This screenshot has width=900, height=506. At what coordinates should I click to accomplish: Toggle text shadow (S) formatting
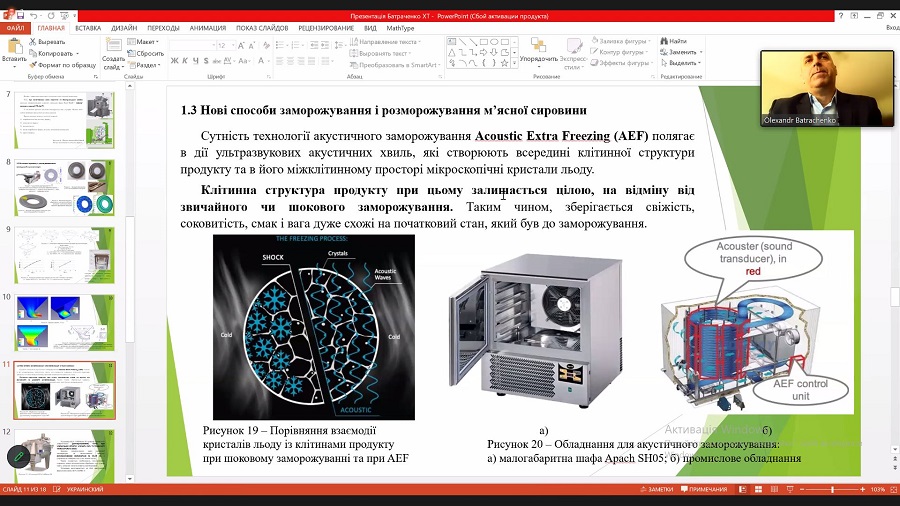[205, 60]
